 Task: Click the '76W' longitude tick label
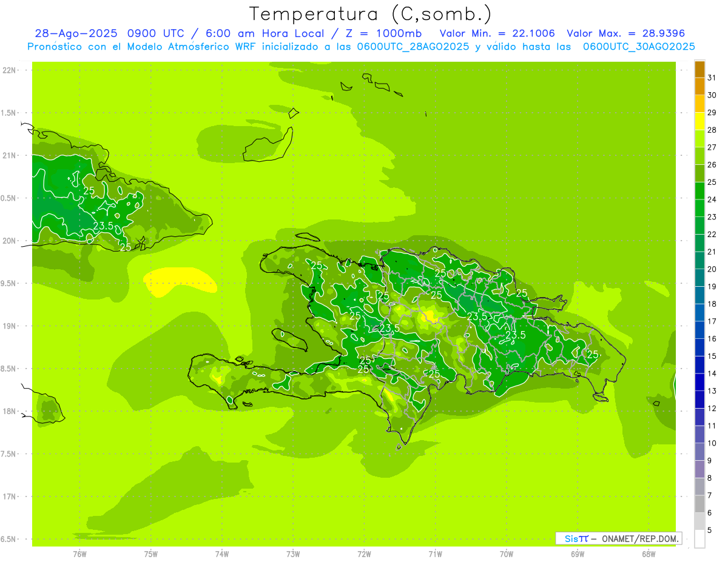[79, 554]
